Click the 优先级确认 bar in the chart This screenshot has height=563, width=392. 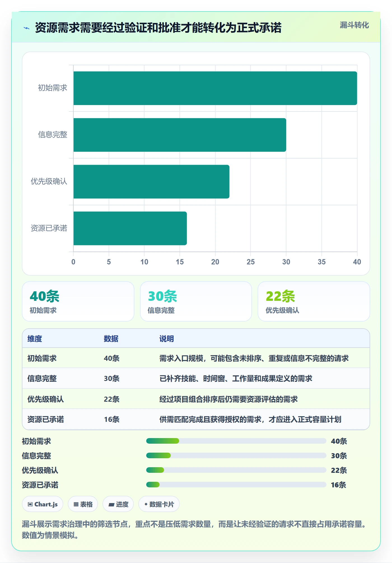151,182
